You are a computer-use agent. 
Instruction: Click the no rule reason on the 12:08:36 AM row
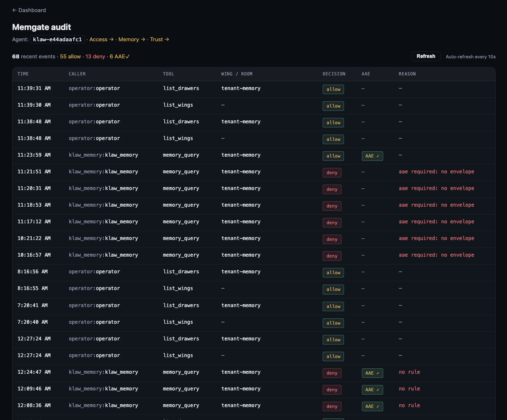[409, 405]
